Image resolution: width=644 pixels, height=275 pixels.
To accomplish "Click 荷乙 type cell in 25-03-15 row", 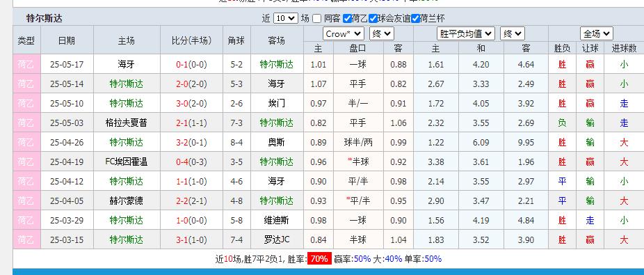I will (x=26, y=239).
